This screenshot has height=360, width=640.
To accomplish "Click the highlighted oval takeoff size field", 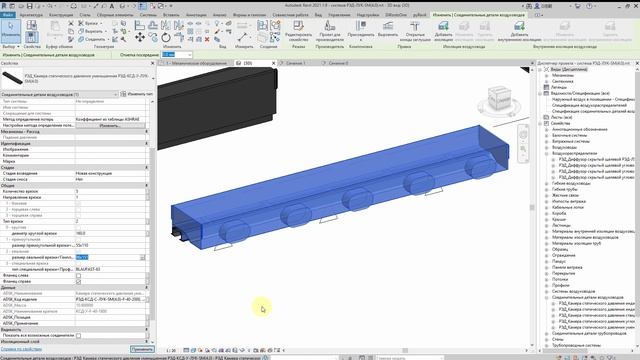I will point(108,258).
